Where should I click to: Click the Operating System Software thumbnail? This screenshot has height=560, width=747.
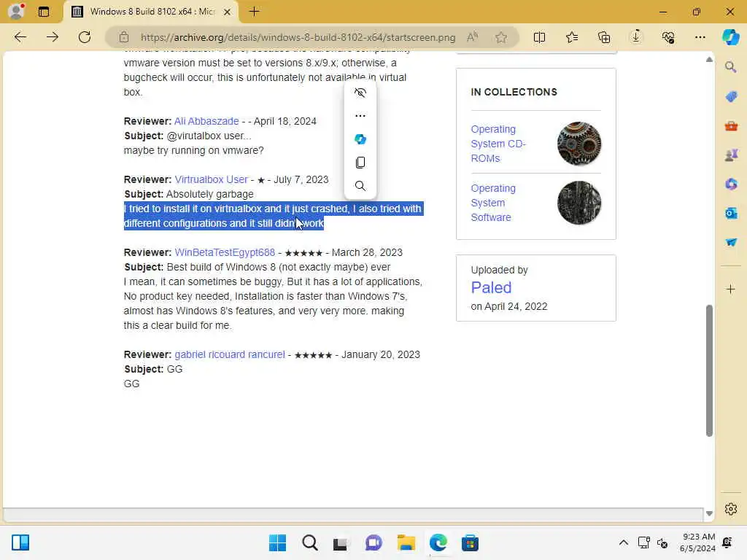[578, 203]
